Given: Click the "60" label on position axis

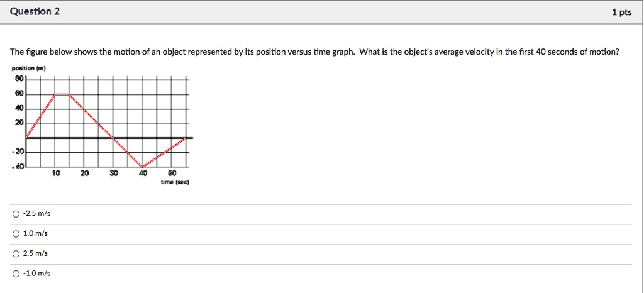Looking at the screenshot, I should (x=19, y=94).
